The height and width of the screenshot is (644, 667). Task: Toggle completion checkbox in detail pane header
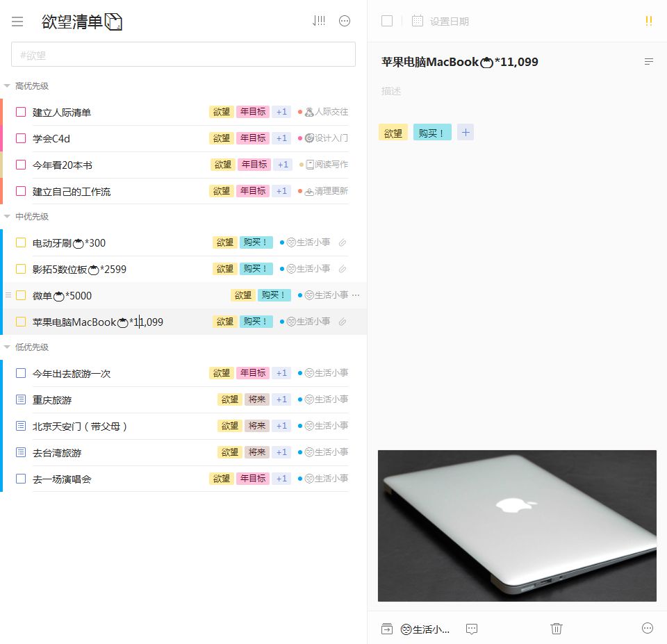coord(387,21)
